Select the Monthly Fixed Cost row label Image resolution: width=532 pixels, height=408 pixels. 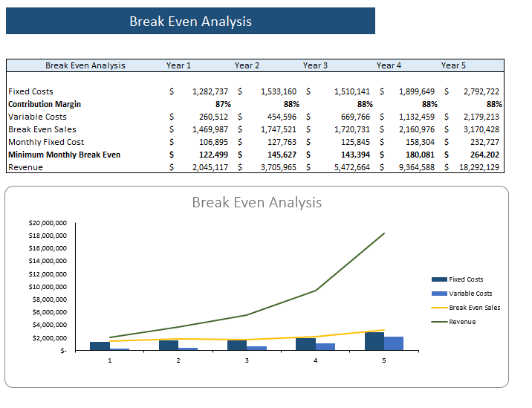[x=46, y=142]
